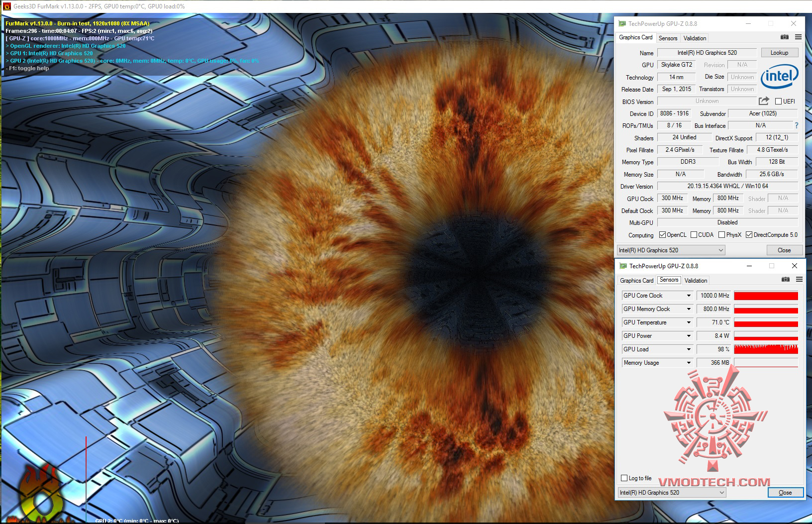Toggle the OpenCL checkbox
The height and width of the screenshot is (524, 812).
click(662, 235)
